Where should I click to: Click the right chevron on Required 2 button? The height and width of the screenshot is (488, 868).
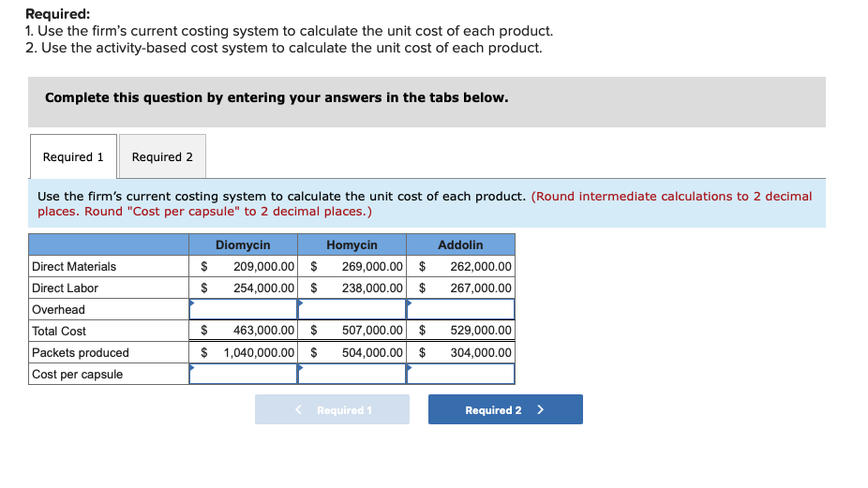[x=540, y=409]
